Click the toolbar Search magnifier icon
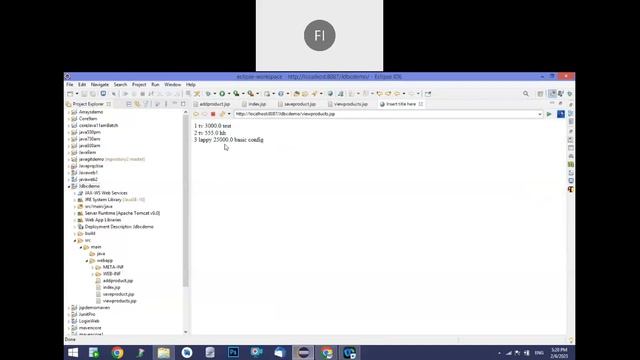The image size is (640, 360). coord(526,94)
